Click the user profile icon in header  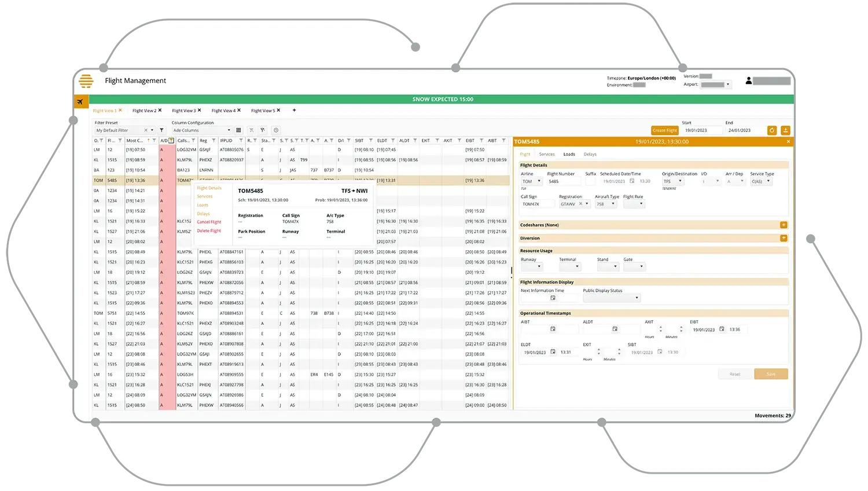[748, 81]
